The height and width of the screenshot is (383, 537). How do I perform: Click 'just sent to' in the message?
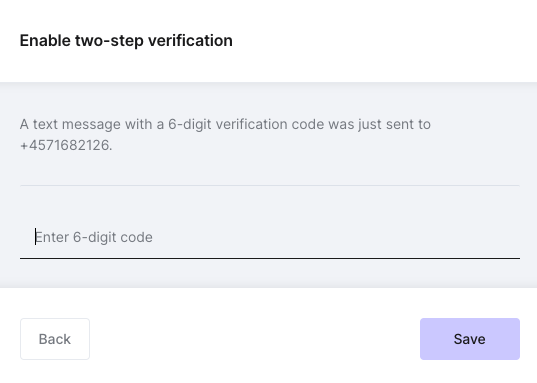395,124
